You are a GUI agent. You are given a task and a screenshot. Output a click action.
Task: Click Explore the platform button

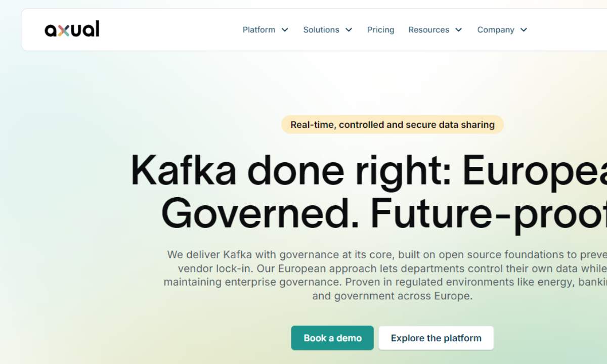[x=436, y=338]
